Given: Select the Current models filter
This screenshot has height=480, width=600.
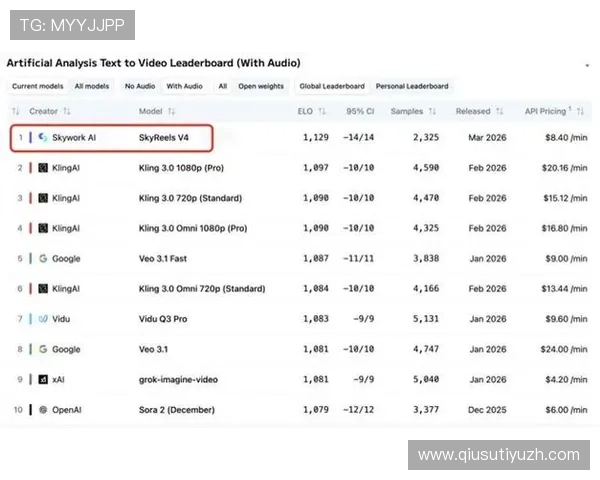Looking at the screenshot, I should [x=38, y=86].
